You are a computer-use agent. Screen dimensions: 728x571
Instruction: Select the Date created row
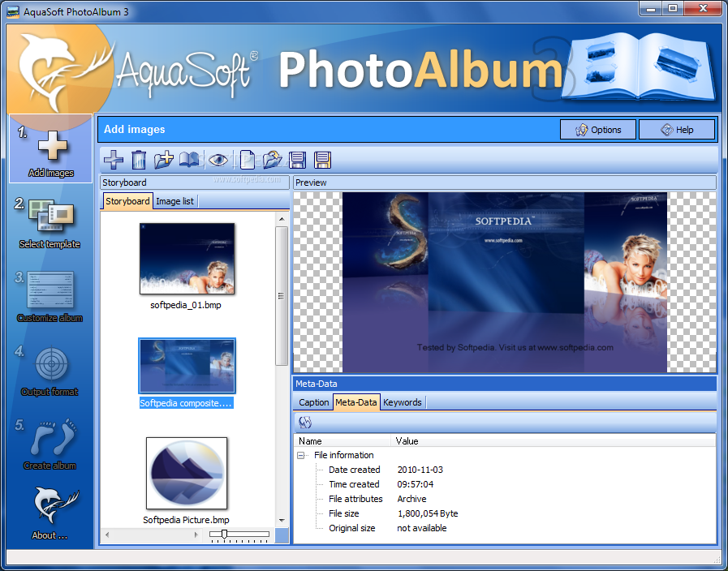pos(505,470)
